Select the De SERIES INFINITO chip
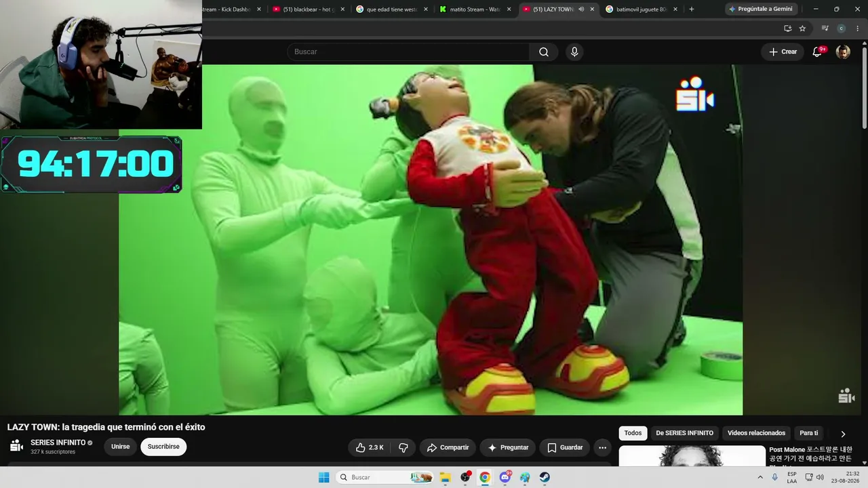 click(684, 433)
